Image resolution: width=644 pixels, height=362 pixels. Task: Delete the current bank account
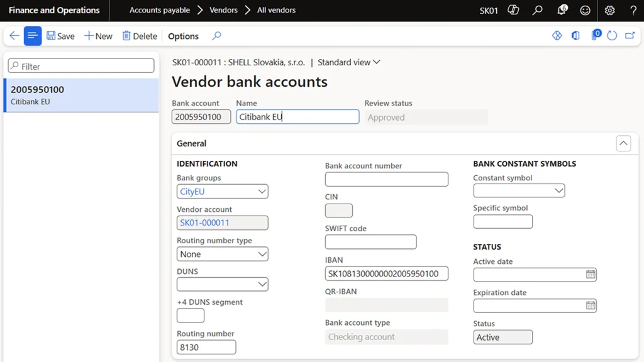click(x=140, y=36)
